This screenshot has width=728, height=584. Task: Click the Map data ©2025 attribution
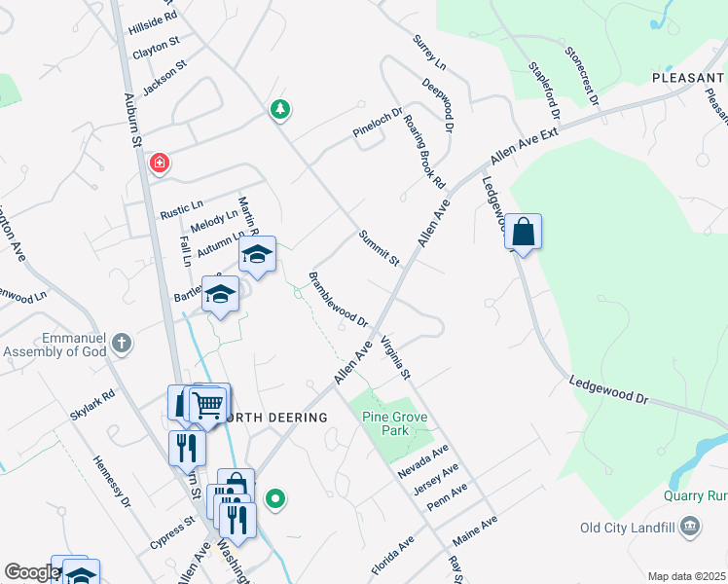click(687, 576)
